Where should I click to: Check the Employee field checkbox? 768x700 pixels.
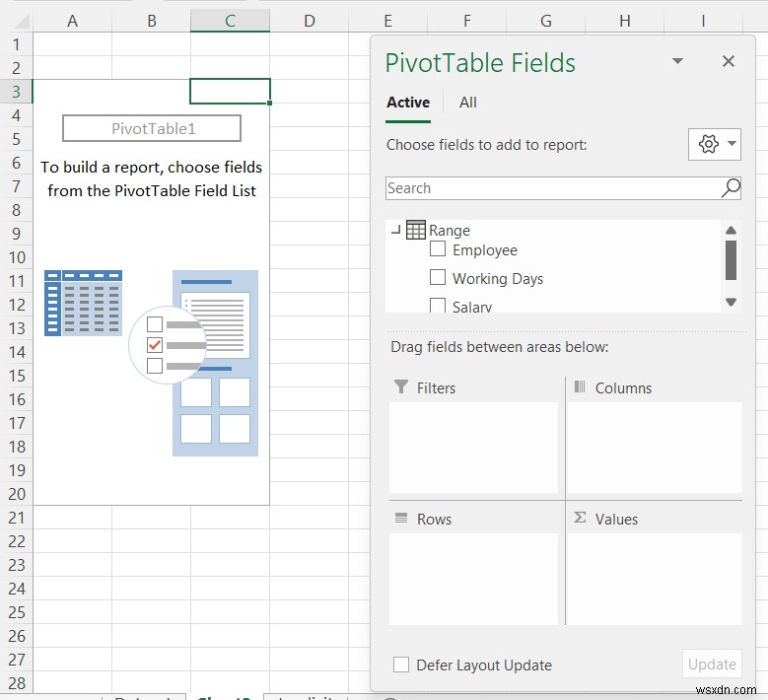pyautogui.click(x=438, y=249)
